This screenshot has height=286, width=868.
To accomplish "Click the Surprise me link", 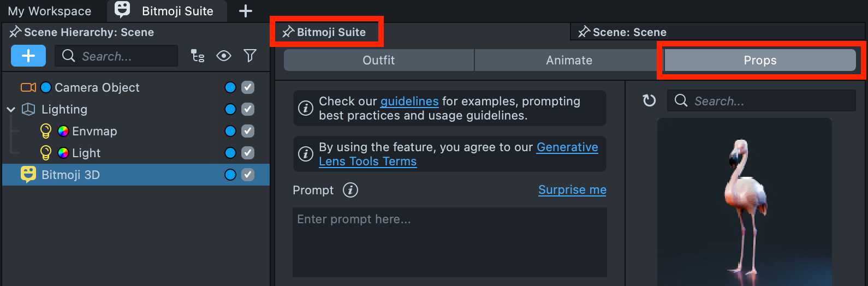I will [x=572, y=190].
